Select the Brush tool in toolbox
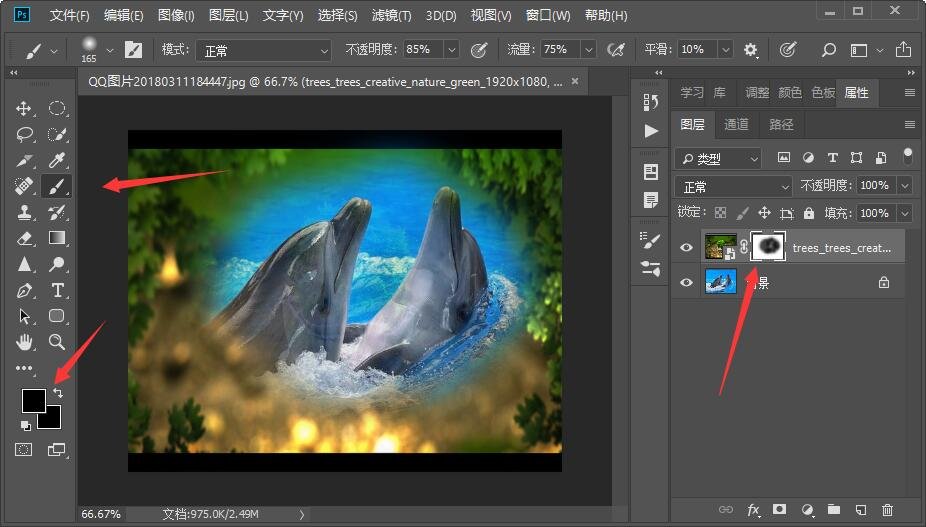Image resolution: width=926 pixels, height=527 pixels. 57,187
